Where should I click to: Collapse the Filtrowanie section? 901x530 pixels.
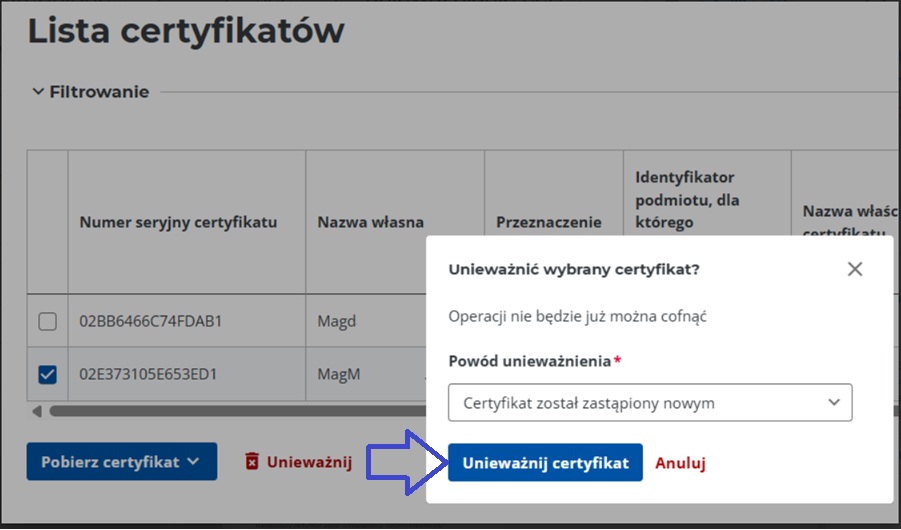(38, 92)
